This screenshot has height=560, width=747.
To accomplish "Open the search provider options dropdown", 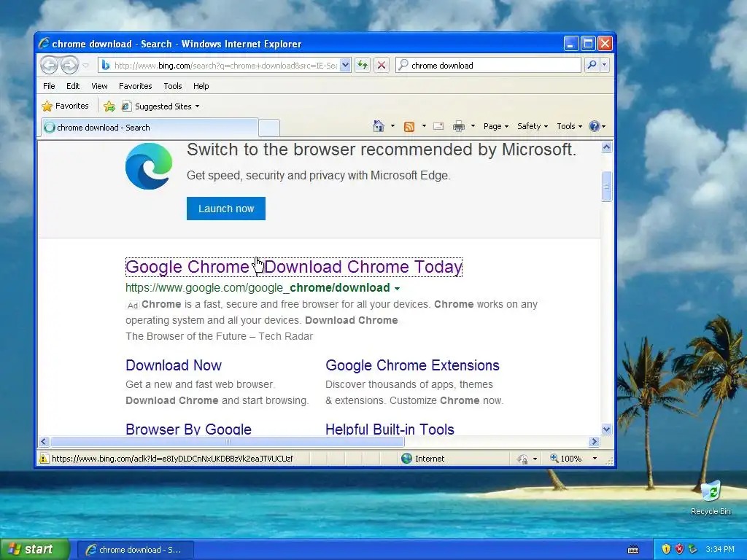I will pos(605,65).
